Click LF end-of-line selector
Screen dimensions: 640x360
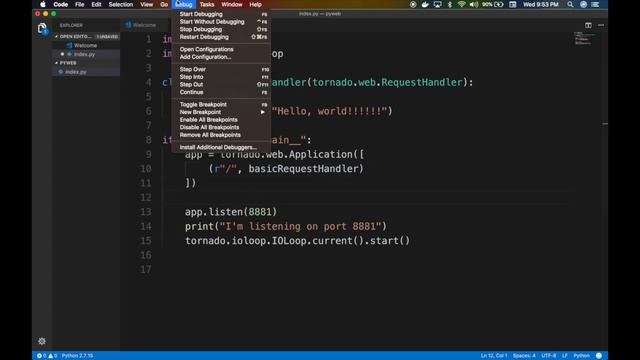(x=564, y=356)
